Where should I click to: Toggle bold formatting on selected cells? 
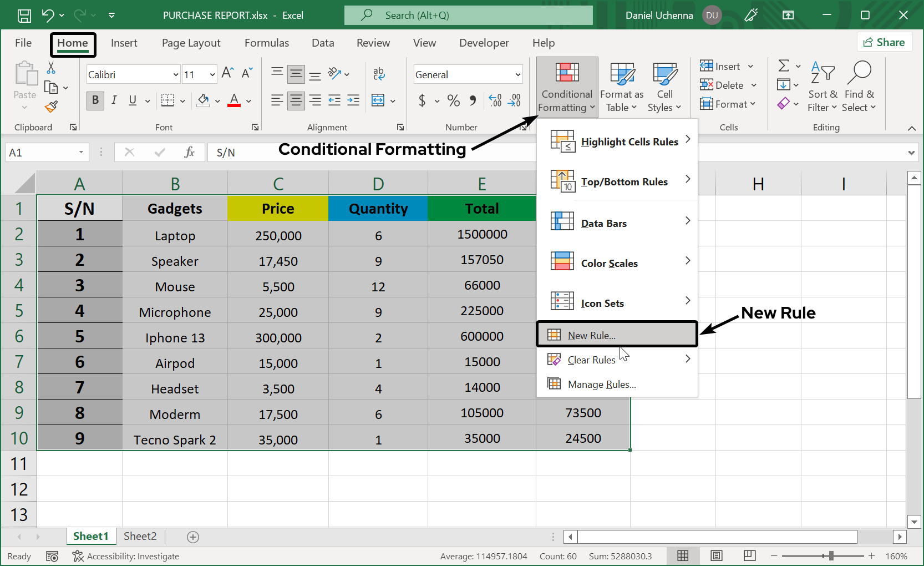click(x=95, y=100)
